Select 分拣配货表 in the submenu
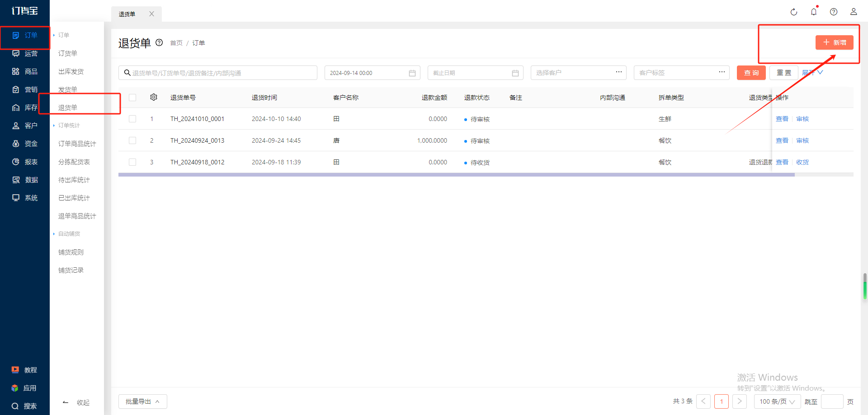 pyautogui.click(x=74, y=162)
